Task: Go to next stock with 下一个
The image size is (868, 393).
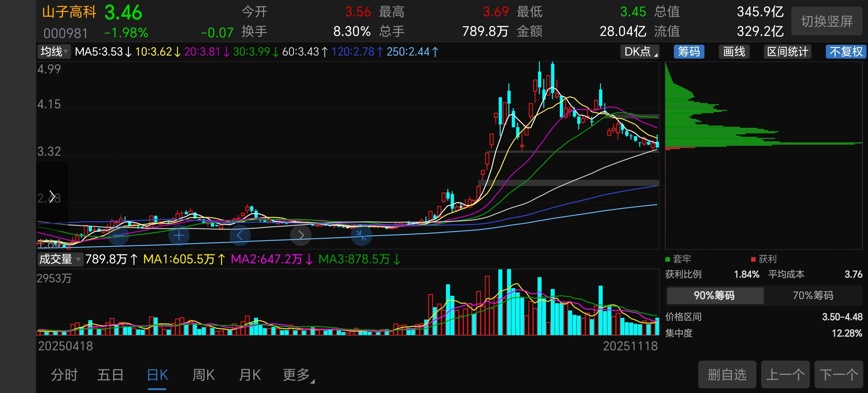Action: point(839,374)
